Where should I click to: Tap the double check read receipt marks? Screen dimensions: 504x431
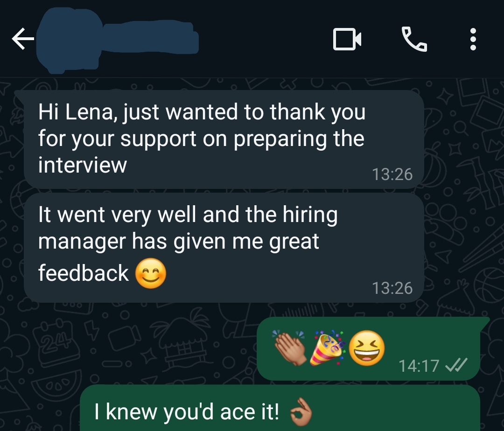click(456, 365)
